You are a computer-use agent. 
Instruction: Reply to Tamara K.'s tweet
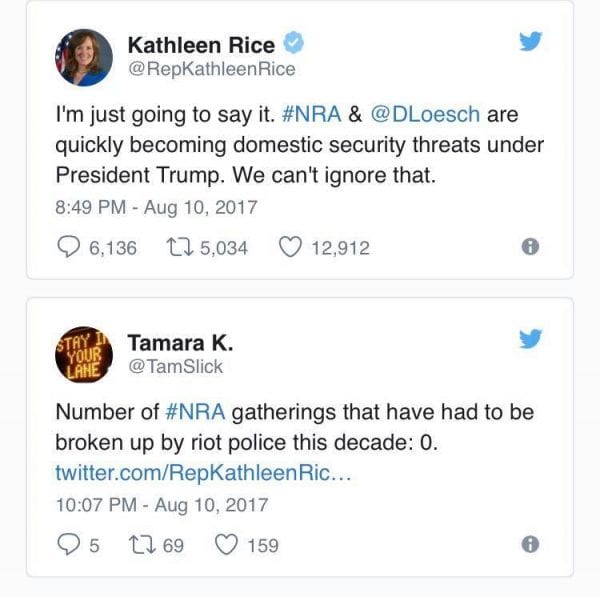coord(69,545)
